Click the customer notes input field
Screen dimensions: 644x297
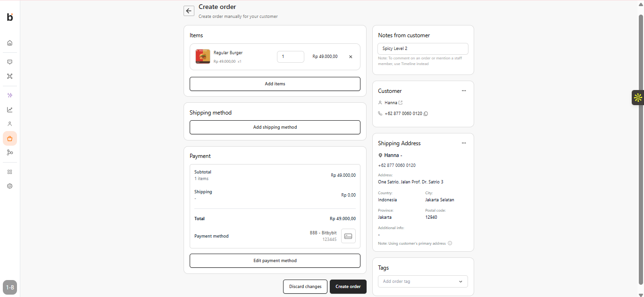click(x=423, y=49)
